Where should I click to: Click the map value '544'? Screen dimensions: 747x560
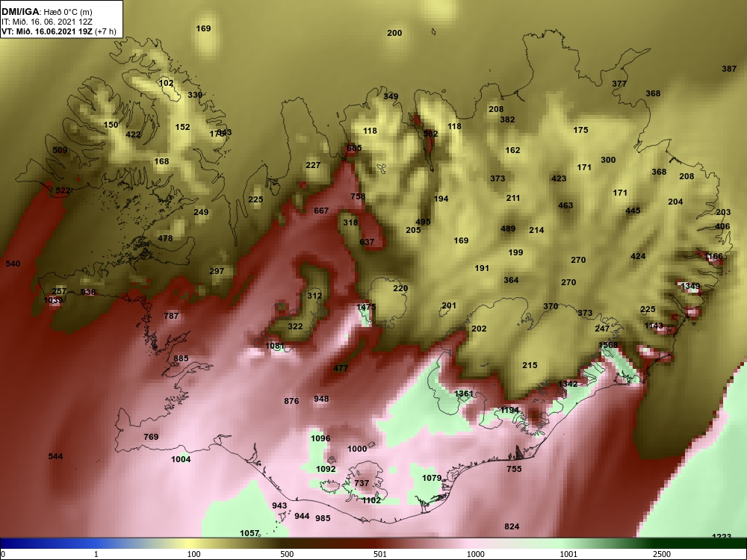pos(56,456)
